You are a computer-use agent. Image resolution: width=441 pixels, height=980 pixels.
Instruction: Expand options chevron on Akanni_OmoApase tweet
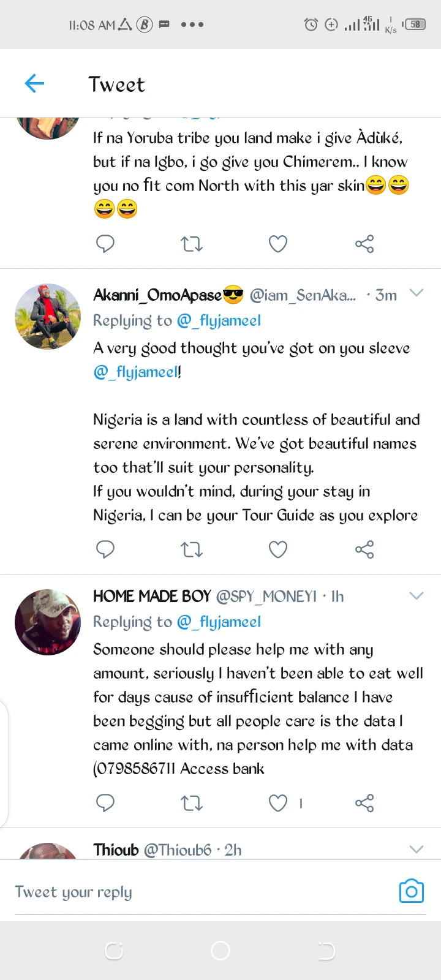point(417,293)
